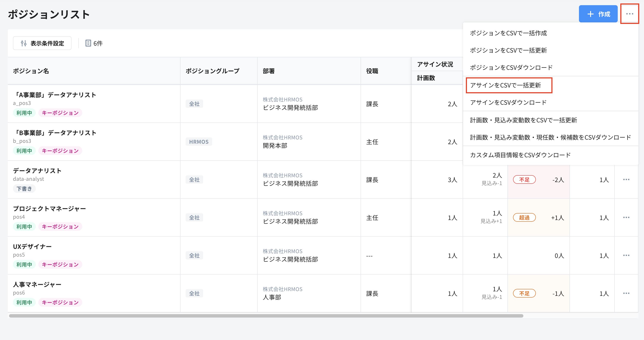Click the document icon next to the 6件 count
Screen dimensions: 644x340
(x=88, y=43)
